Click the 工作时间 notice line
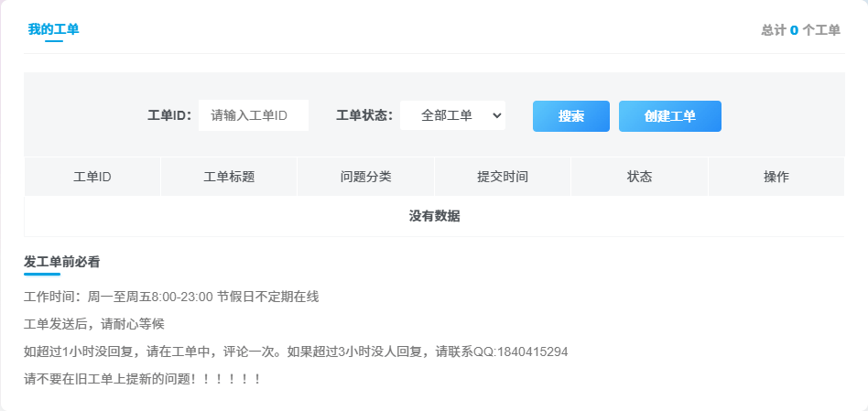 click(x=171, y=297)
